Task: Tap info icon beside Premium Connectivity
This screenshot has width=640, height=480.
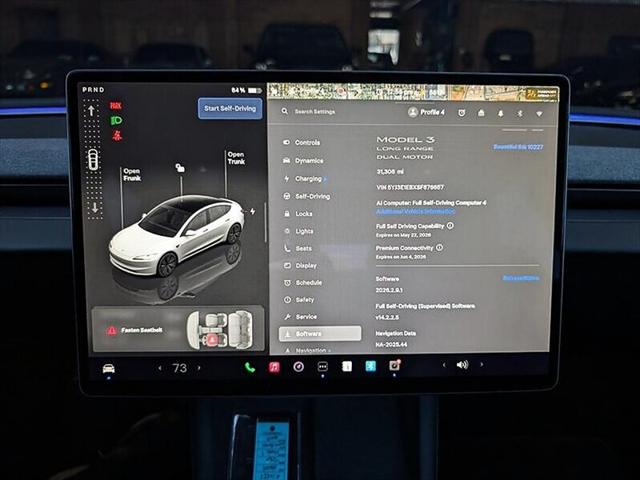Action: click(x=439, y=247)
